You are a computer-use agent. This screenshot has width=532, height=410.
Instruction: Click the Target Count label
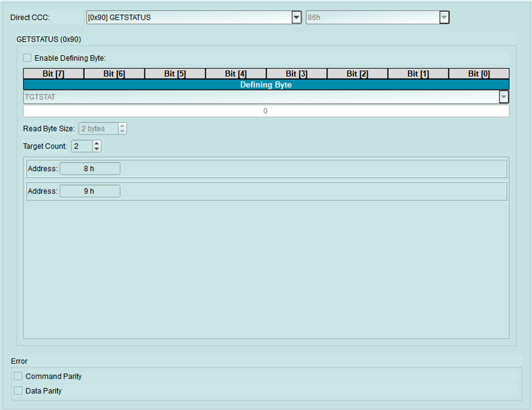pyautogui.click(x=45, y=146)
